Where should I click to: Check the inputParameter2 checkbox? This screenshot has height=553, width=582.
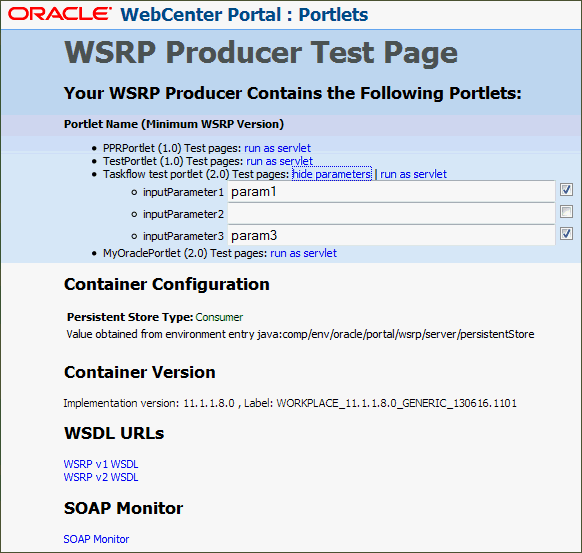[566, 212]
